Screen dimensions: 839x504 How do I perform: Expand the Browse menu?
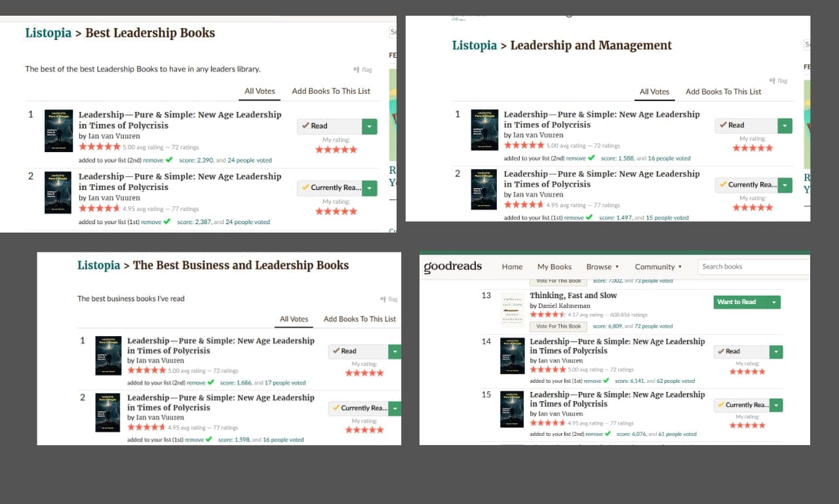pyautogui.click(x=602, y=267)
